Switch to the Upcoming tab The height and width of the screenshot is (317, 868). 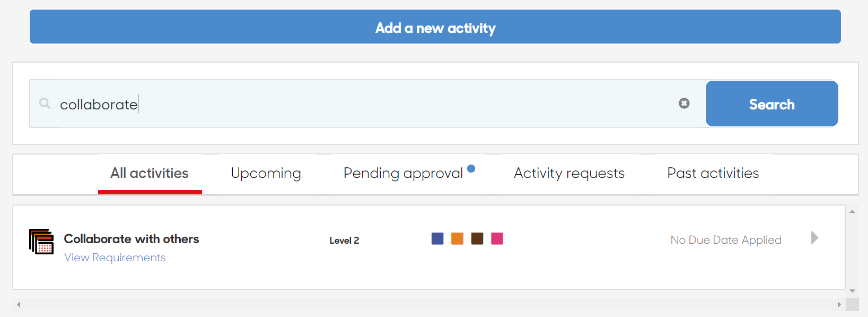point(266,174)
